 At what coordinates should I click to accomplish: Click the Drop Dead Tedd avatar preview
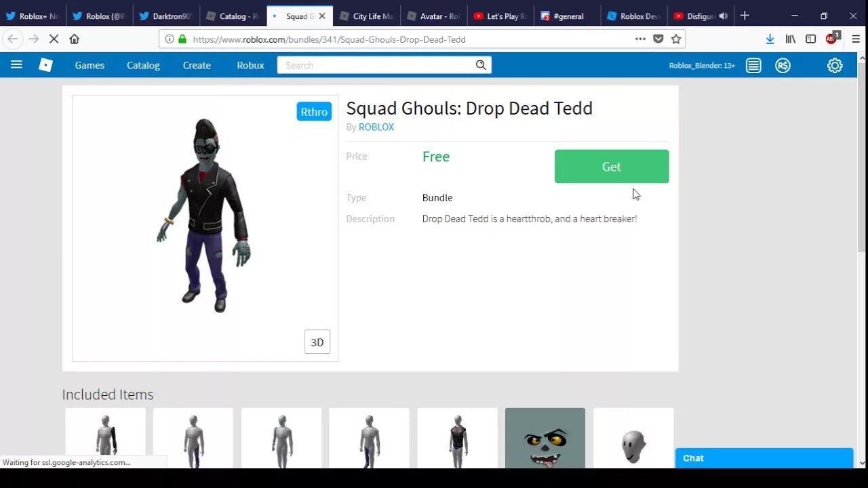(x=204, y=216)
